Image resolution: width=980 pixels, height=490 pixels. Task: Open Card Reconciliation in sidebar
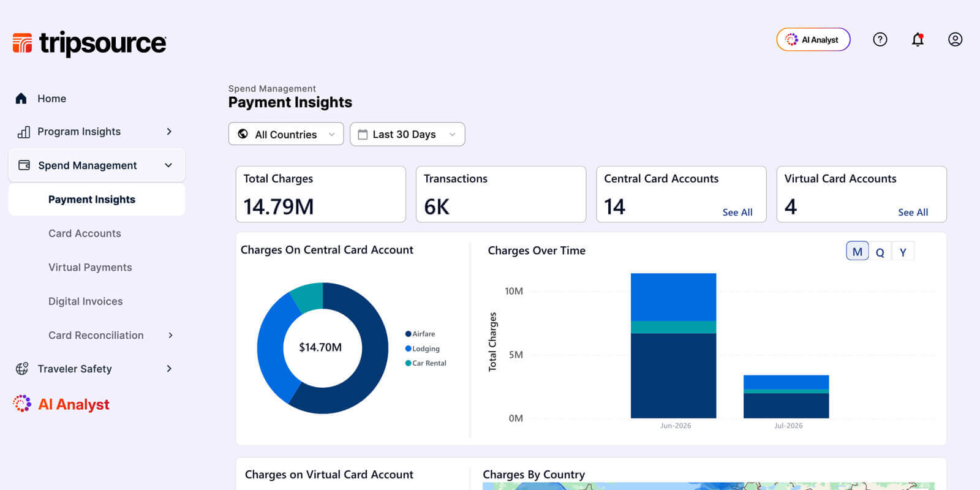[96, 335]
